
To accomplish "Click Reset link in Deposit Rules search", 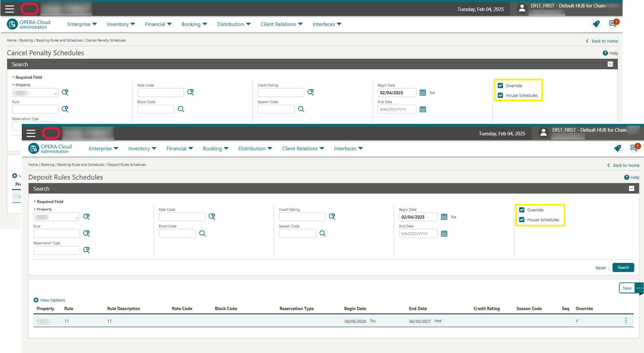I will (601, 268).
